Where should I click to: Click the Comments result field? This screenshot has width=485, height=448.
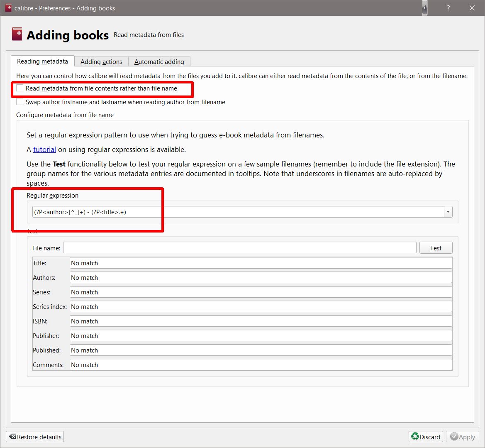pos(261,365)
